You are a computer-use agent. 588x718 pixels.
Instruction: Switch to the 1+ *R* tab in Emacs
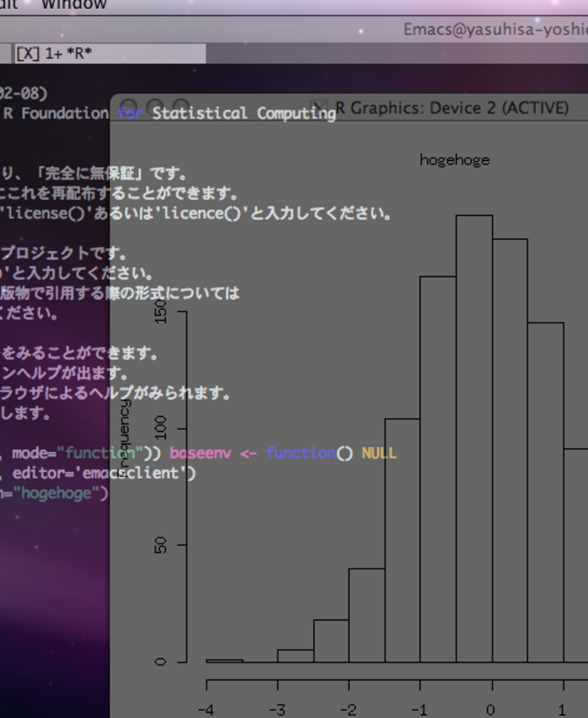click(x=111, y=53)
